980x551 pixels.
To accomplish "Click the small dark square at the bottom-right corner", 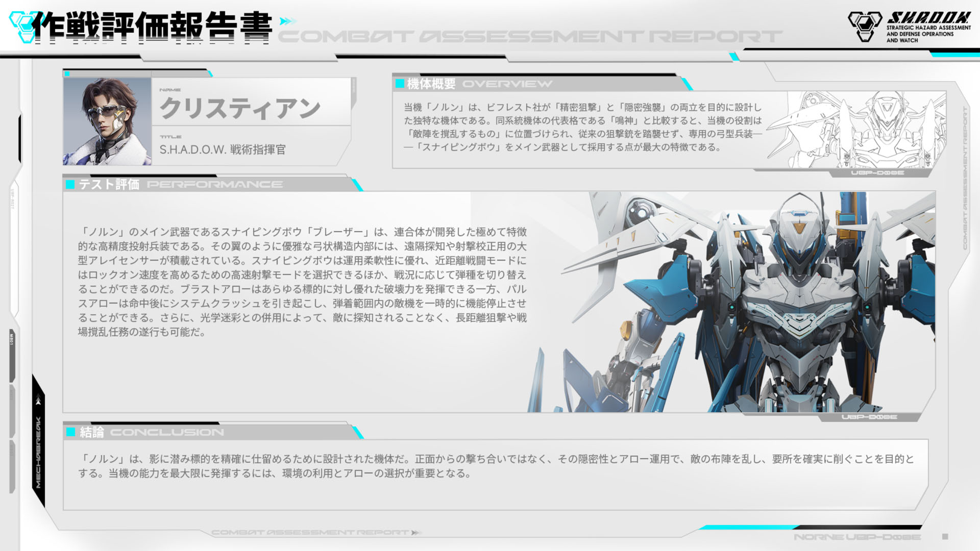I will coord(945,536).
